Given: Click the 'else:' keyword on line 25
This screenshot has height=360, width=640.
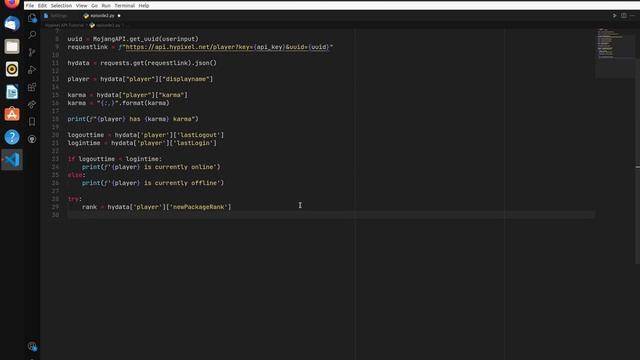Looking at the screenshot, I should click(x=76, y=175).
